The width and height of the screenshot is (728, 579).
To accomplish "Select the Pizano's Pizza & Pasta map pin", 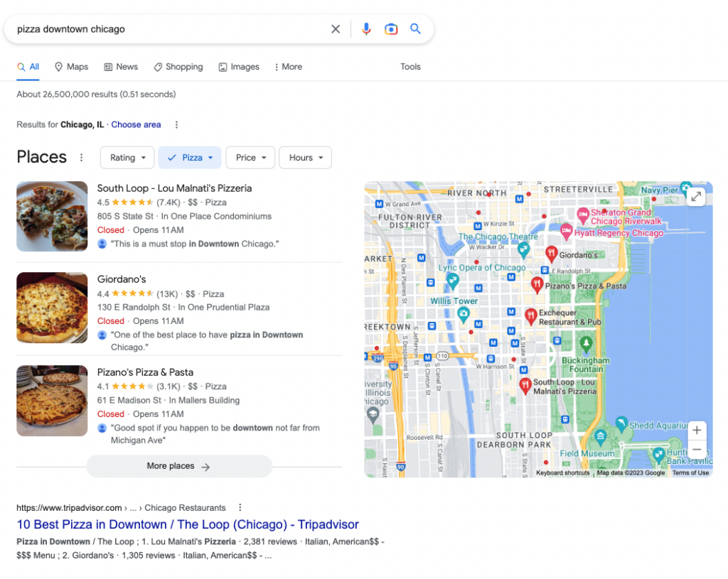I will (x=537, y=284).
